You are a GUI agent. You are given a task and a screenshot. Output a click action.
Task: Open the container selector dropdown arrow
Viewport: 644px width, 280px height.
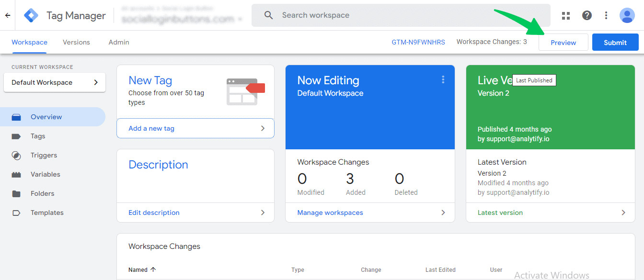pos(240,20)
